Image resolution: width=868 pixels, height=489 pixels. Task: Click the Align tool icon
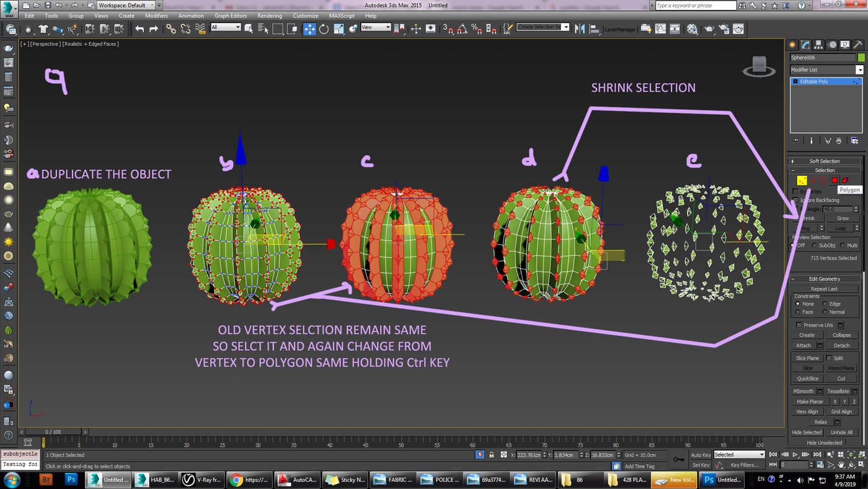tap(594, 29)
